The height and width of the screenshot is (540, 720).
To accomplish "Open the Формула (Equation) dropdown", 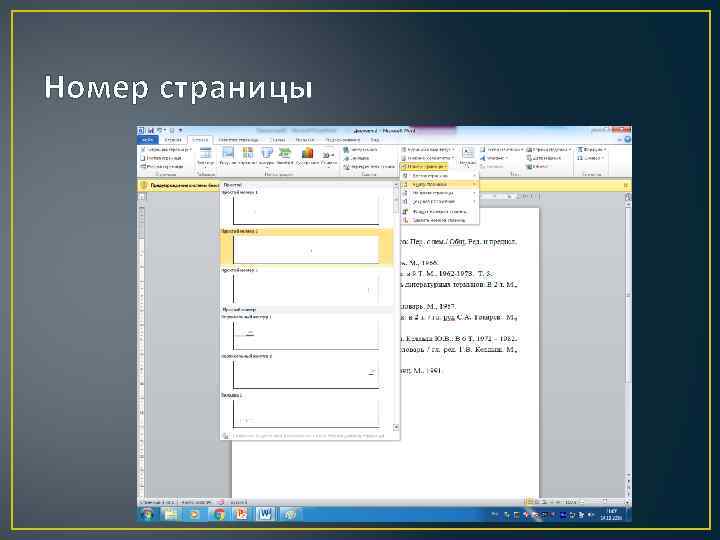I will click(x=592, y=150).
